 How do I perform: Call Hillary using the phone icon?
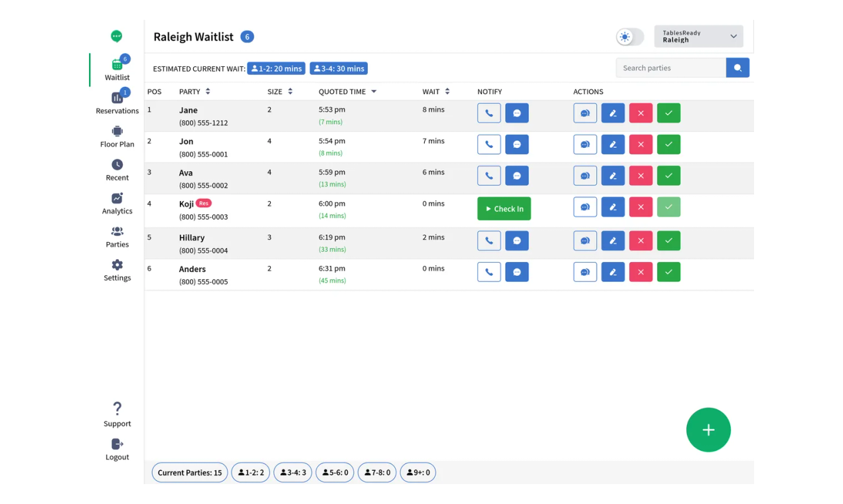(x=489, y=241)
